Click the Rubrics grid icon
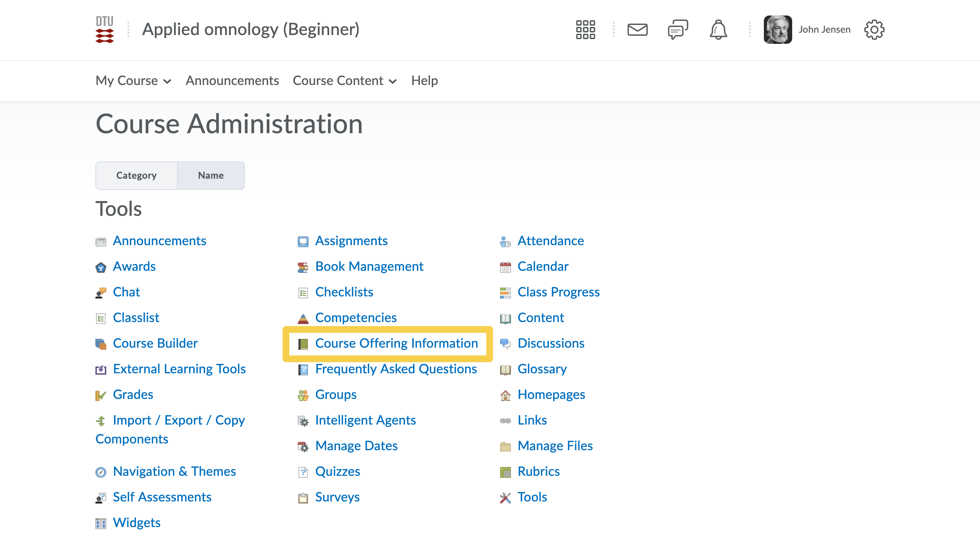The image size is (980, 551). pyautogui.click(x=505, y=472)
